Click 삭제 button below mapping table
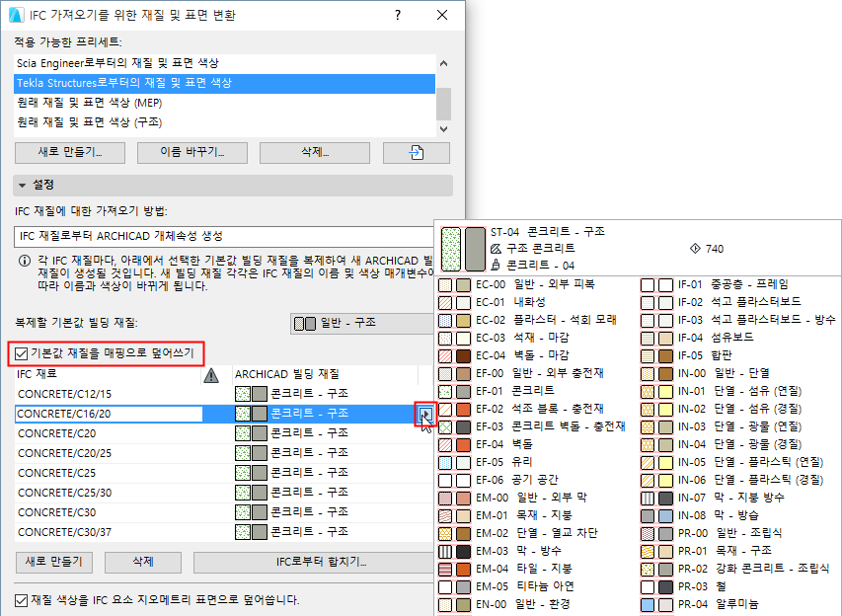 [143, 563]
